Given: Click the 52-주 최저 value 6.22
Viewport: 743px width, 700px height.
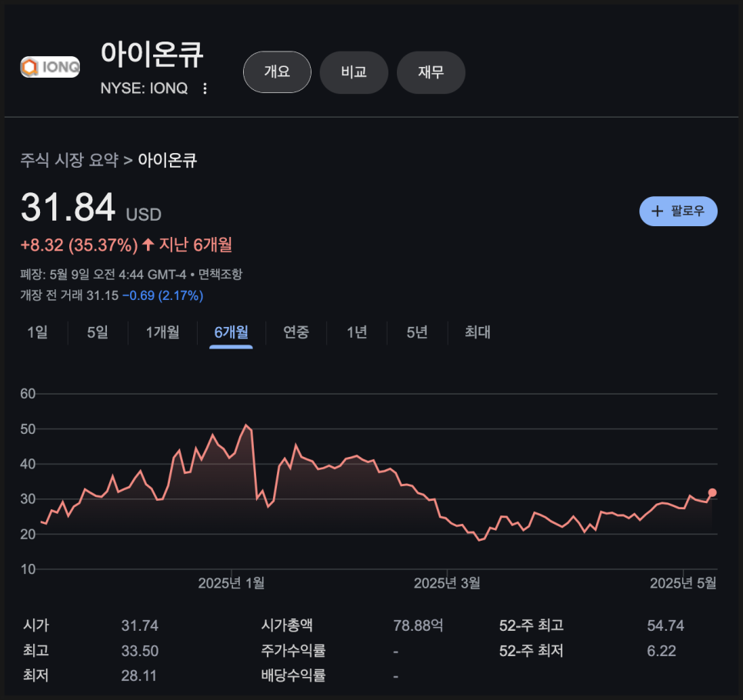Looking at the screenshot, I should [661, 651].
